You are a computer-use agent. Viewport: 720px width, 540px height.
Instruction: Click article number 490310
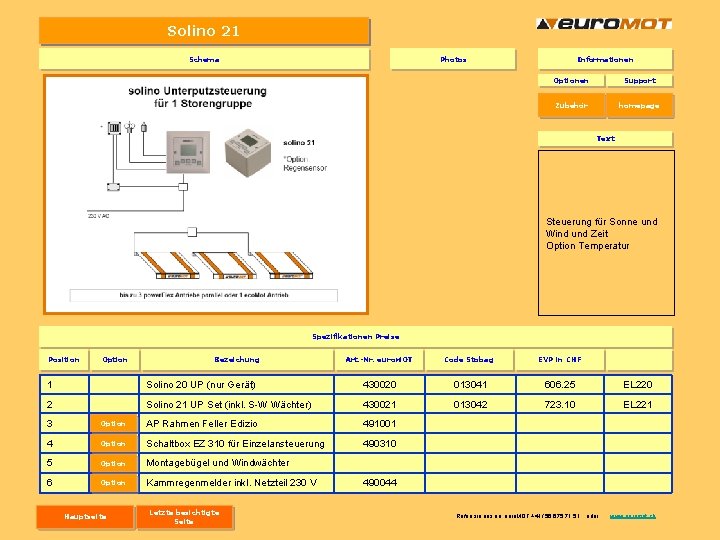click(x=379, y=444)
